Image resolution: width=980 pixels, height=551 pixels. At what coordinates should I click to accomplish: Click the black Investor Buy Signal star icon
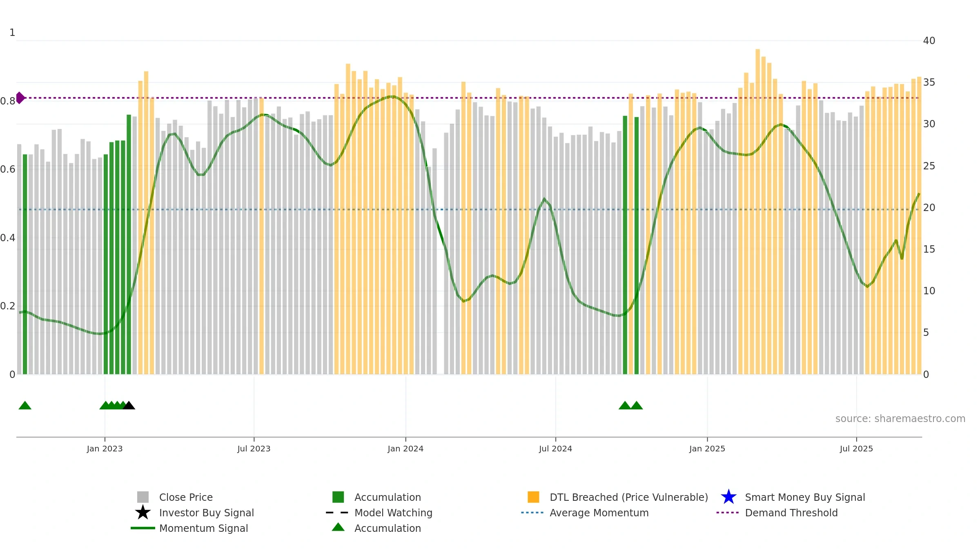143,513
